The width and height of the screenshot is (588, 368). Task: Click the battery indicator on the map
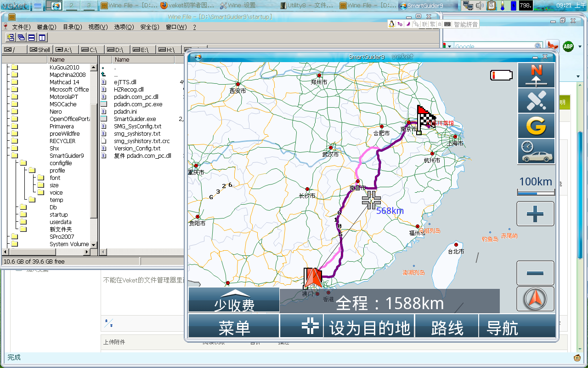point(501,75)
